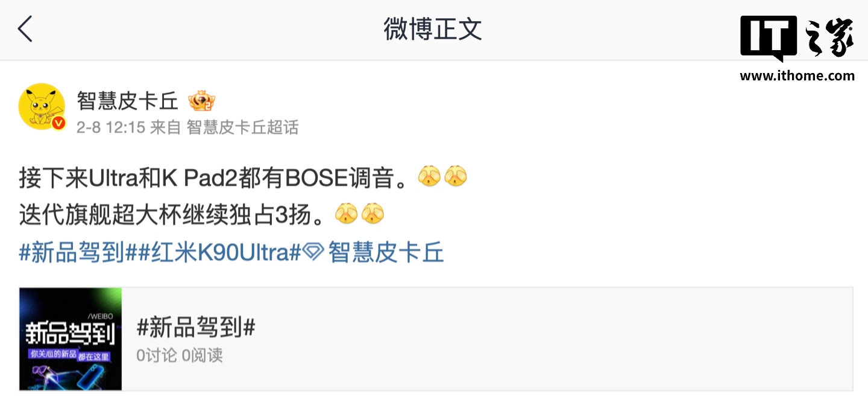Open the #新品驾到# topic card title
The width and height of the screenshot is (868, 414).
196,328
